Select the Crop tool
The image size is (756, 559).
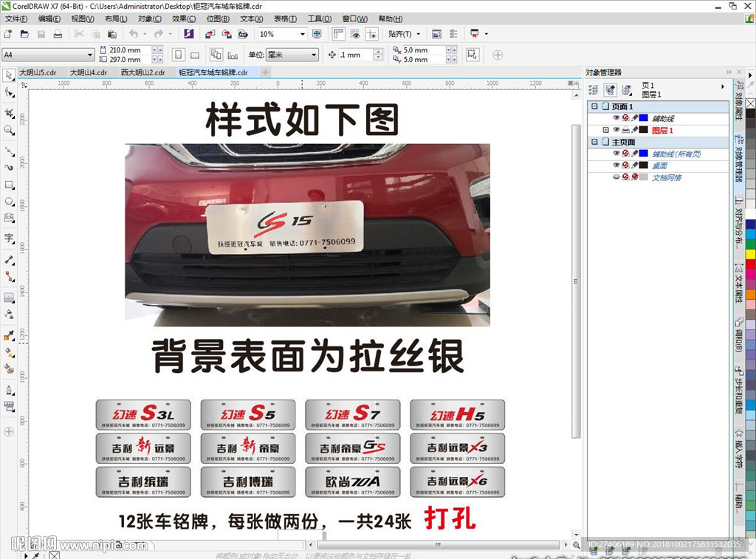(x=9, y=113)
